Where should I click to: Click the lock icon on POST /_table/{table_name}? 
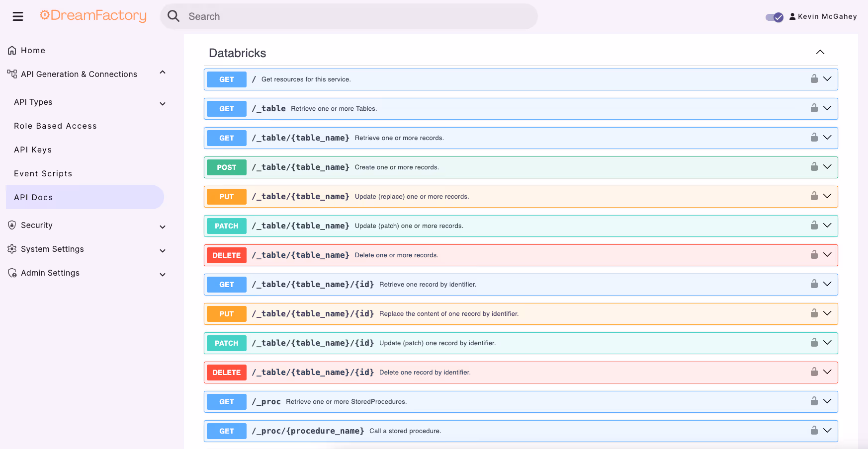[x=814, y=166]
